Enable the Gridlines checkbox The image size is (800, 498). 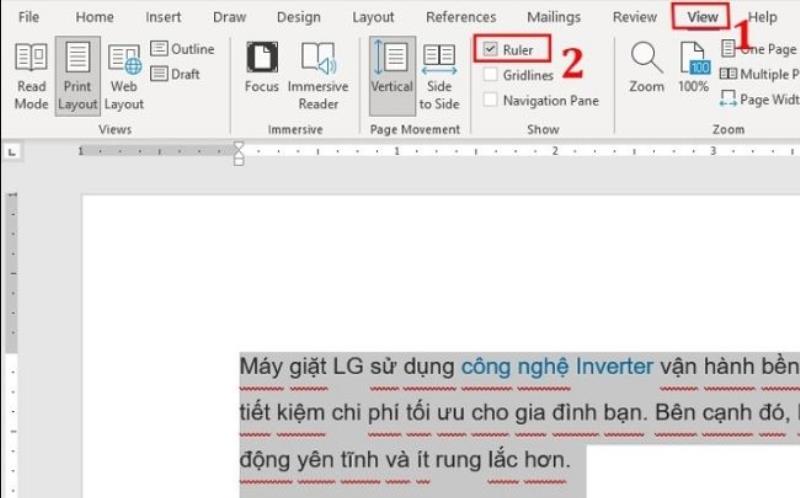[x=490, y=75]
